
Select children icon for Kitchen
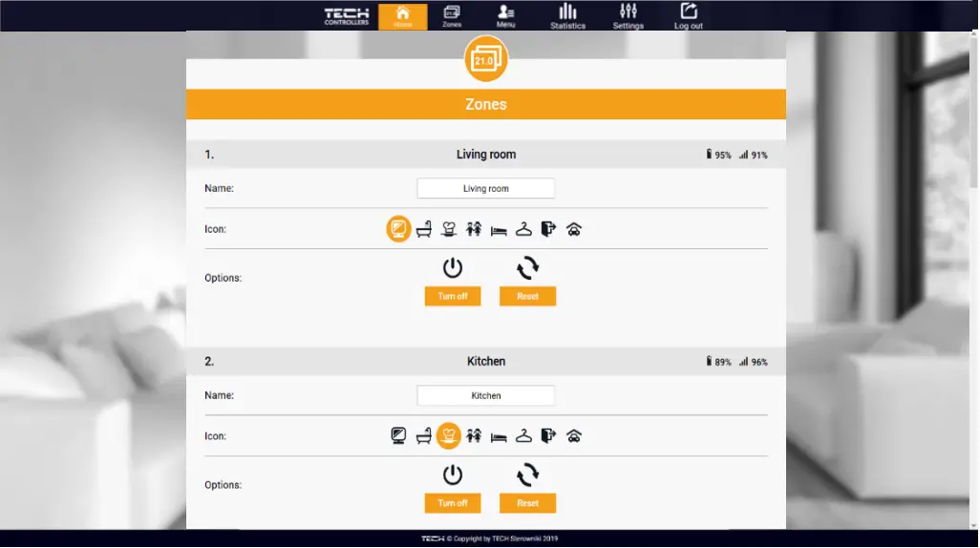coord(474,436)
